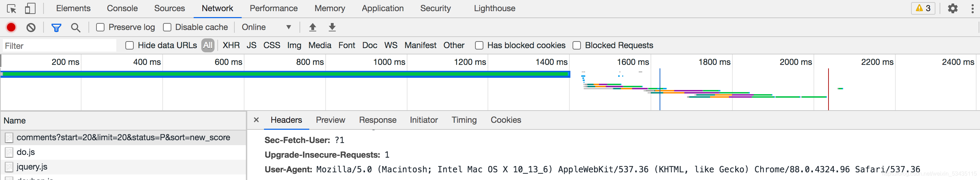Close the request details pane
This screenshot has height=180, width=980.
click(256, 120)
